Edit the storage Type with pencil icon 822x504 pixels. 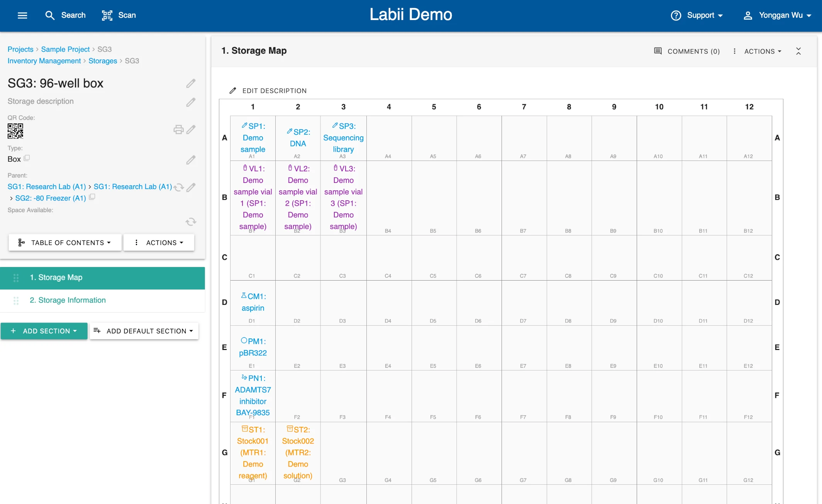[x=191, y=160]
